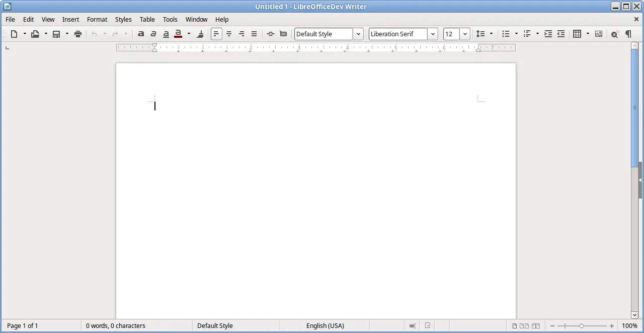
Task: Select Center paragraph alignment
Action: pos(229,34)
